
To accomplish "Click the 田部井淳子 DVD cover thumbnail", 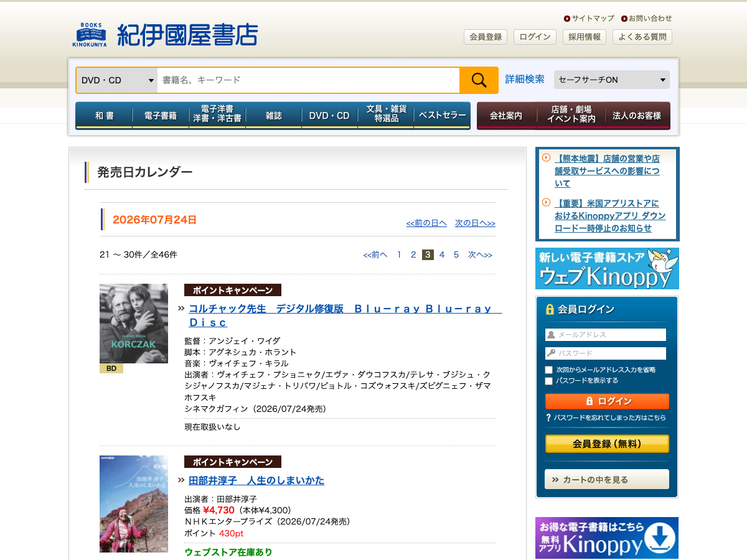I will pos(134,504).
